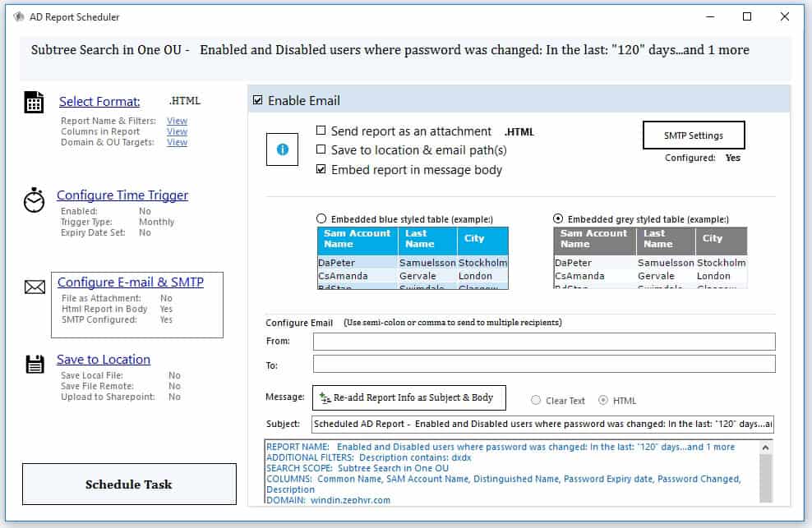Toggle the Enable Email checkbox
812x528 pixels.
tap(258, 100)
